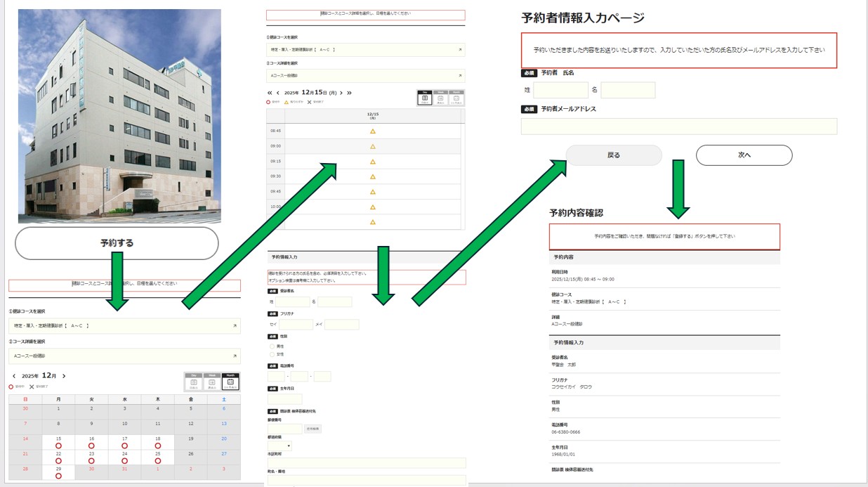Click the available circle on December 15
Viewport: 868px width, 487px height.
click(x=58, y=446)
